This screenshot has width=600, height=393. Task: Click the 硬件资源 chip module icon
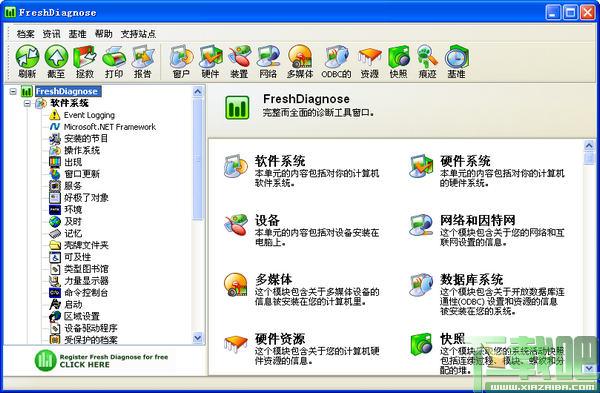point(236,344)
